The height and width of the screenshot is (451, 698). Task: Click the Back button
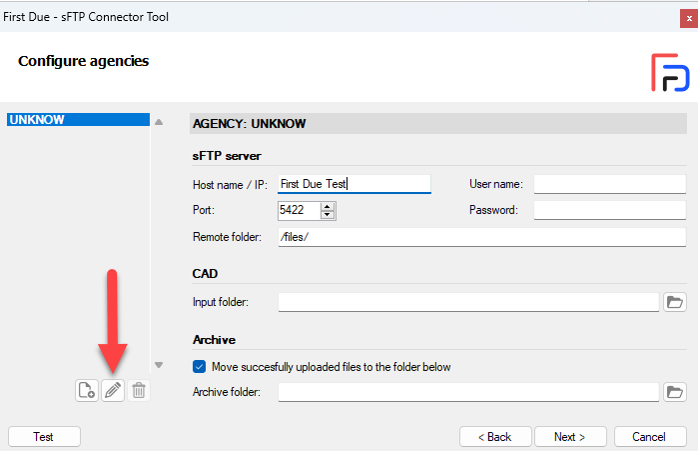click(x=495, y=437)
